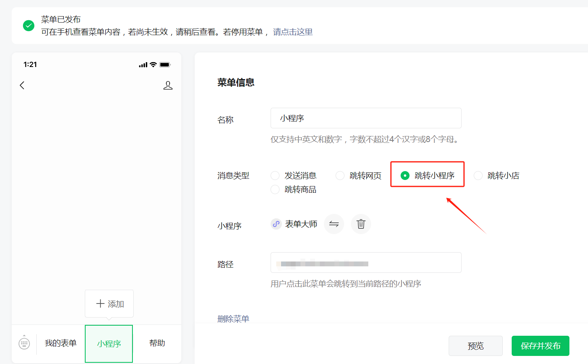Click the 预览 button
The image size is (588, 364).
click(x=476, y=346)
